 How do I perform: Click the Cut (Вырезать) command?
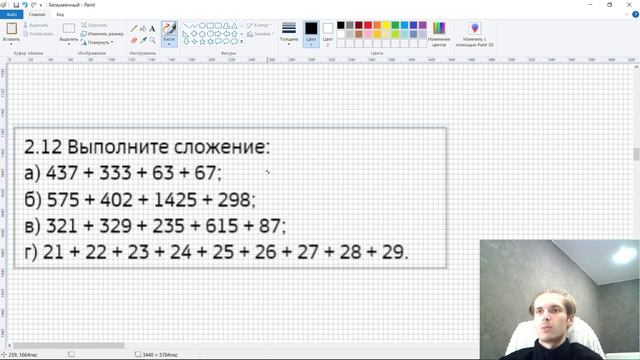pos(36,25)
